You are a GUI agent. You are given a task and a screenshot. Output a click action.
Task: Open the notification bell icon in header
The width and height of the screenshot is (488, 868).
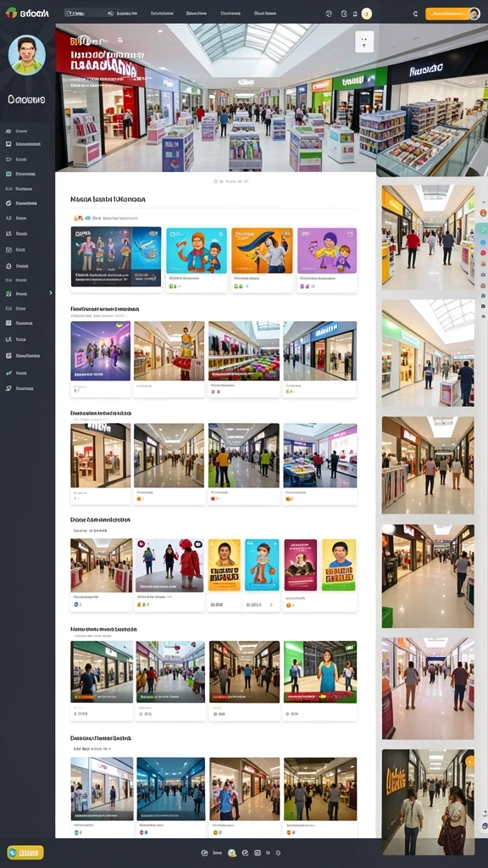tap(355, 14)
